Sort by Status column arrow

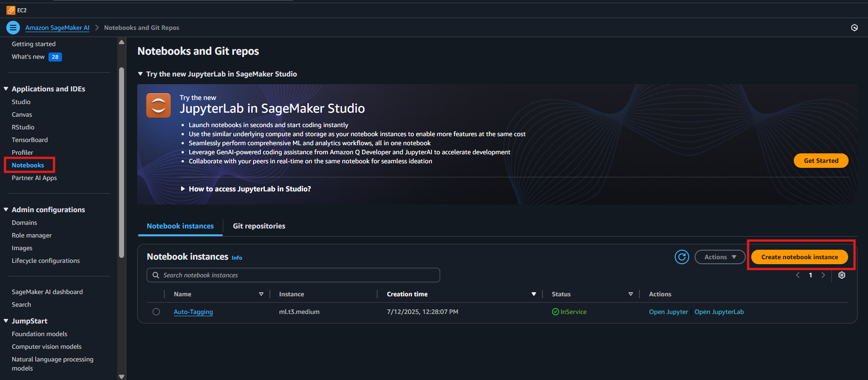pos(631,294)
